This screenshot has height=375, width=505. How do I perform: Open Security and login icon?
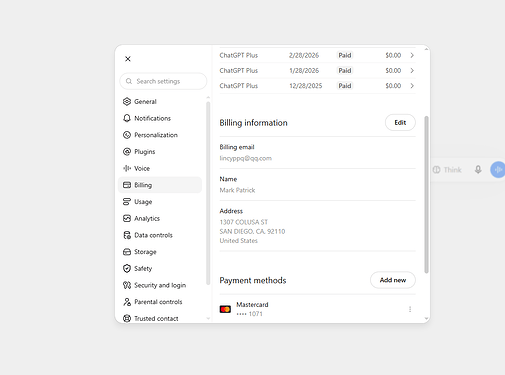(x=127, y=285)
